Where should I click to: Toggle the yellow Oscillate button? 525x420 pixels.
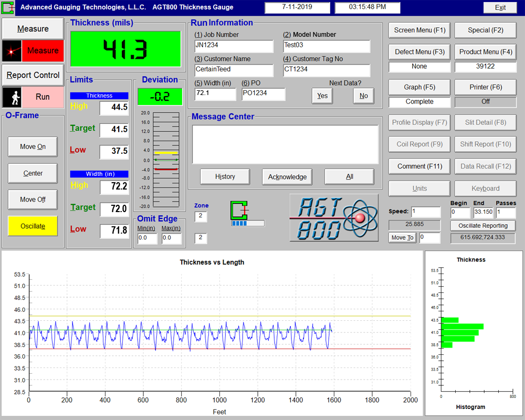(33, 226)
